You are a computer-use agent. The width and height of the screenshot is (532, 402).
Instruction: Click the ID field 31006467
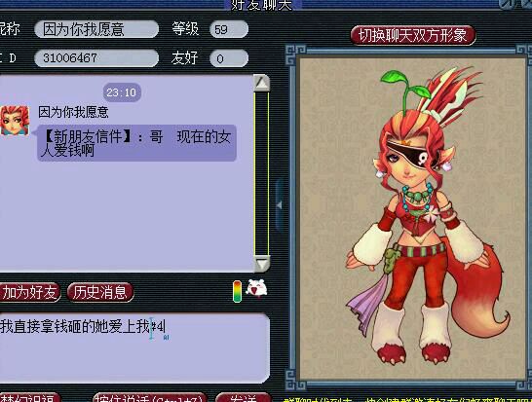click(x=96, y=58)
